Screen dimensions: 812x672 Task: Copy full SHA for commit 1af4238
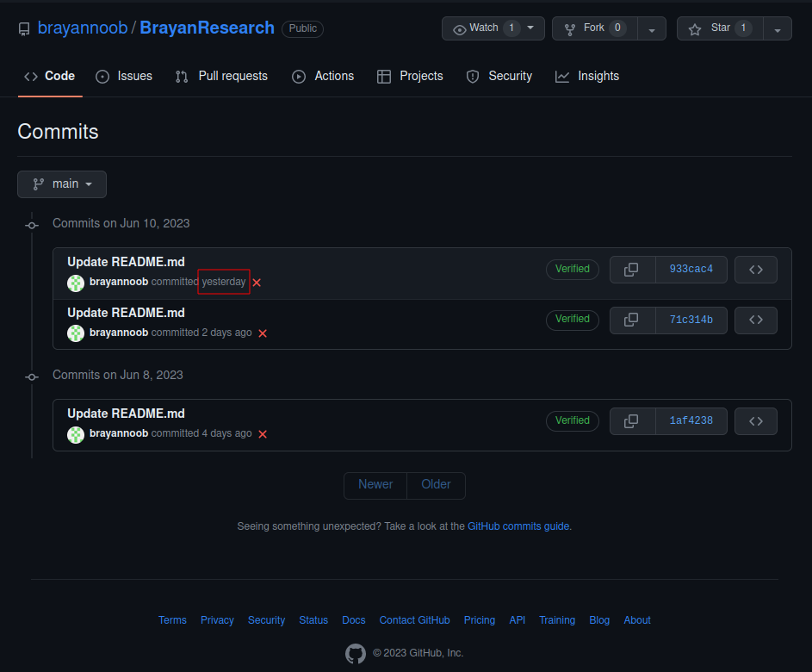click(x=632, y=420)
